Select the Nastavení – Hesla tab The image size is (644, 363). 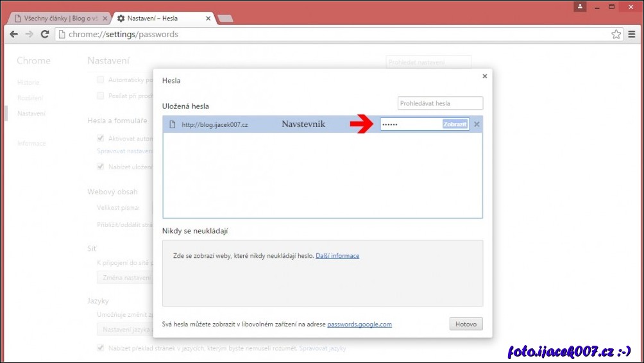[x=160, y=19]
